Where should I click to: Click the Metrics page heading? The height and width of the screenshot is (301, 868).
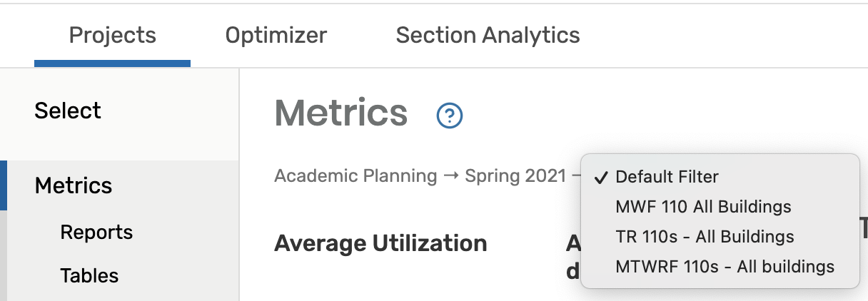340,113
